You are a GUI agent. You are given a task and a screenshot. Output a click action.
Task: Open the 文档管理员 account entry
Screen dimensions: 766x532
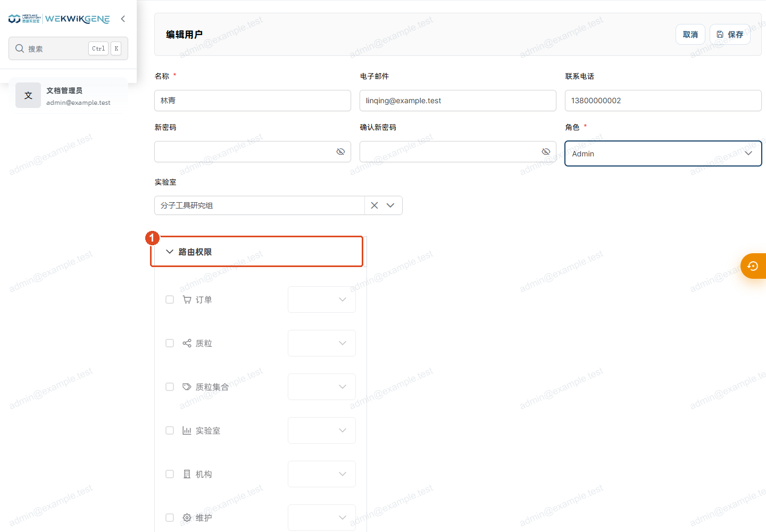click(x=68, y=96)
